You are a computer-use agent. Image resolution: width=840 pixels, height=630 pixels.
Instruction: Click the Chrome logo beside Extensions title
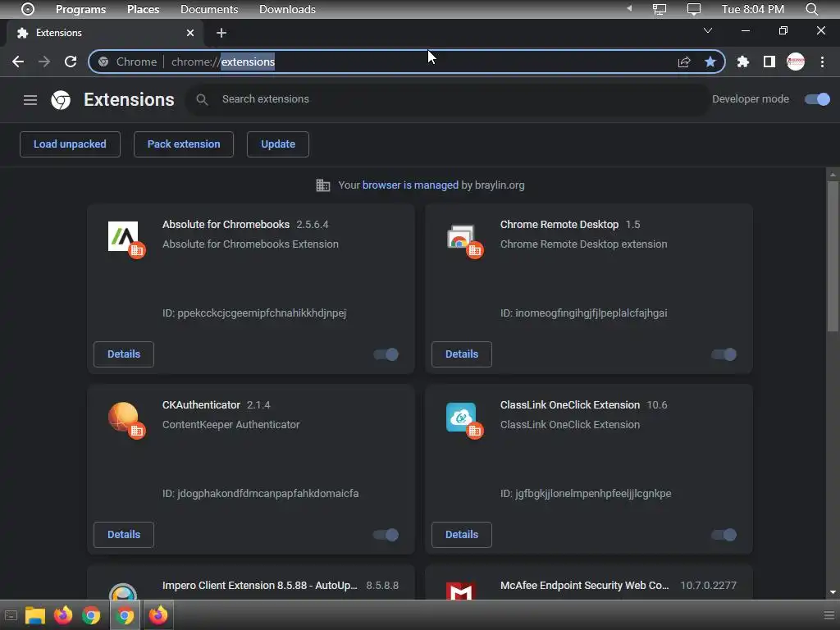pos(61,99)
